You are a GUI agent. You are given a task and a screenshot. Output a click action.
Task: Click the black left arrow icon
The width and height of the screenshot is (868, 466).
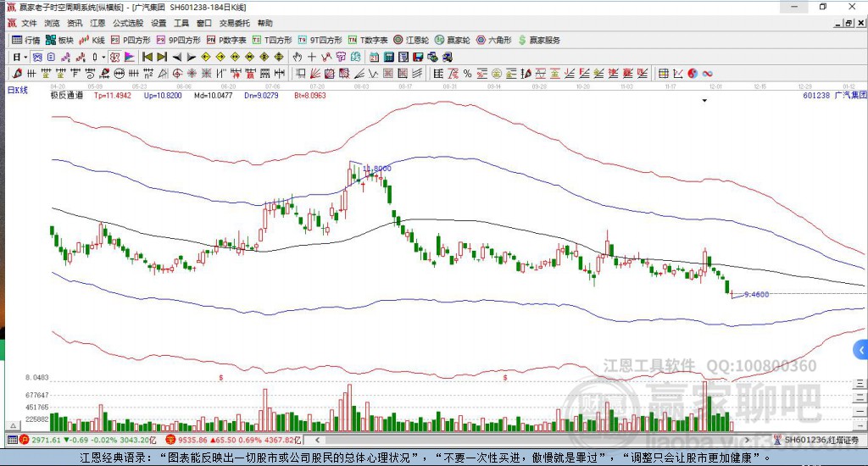(176, 57)
